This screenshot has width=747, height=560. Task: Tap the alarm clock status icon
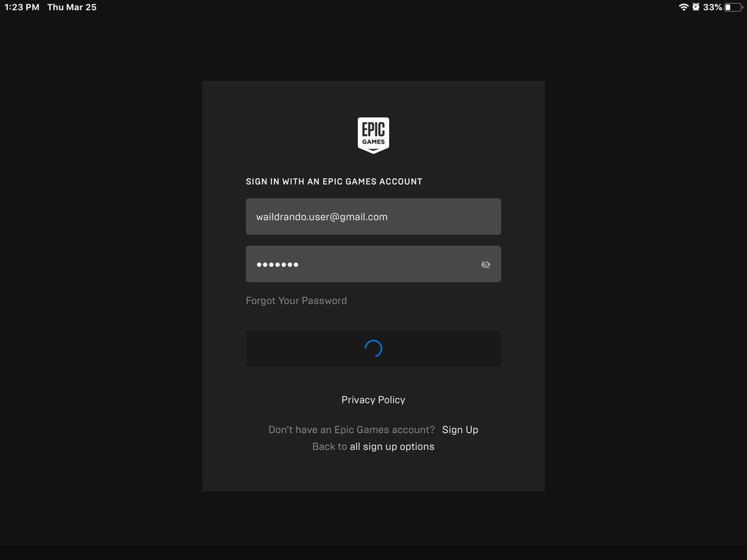pos(696,7)
